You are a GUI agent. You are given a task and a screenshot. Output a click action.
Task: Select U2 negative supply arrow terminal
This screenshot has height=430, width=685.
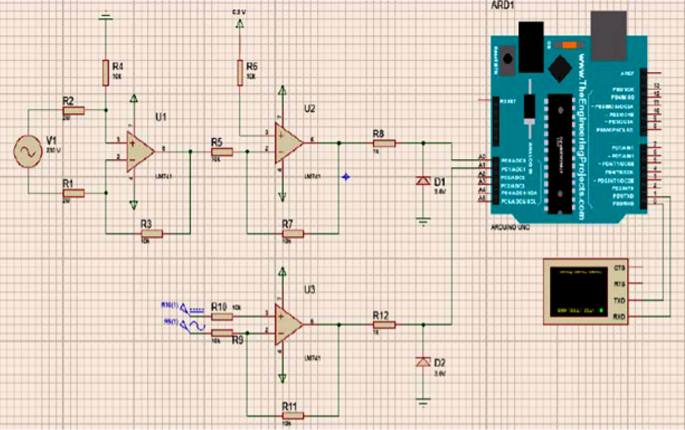click(282, 196)
